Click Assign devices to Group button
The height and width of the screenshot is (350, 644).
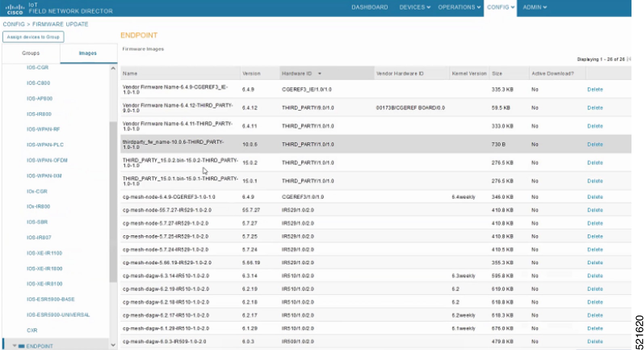coord(33,37)
